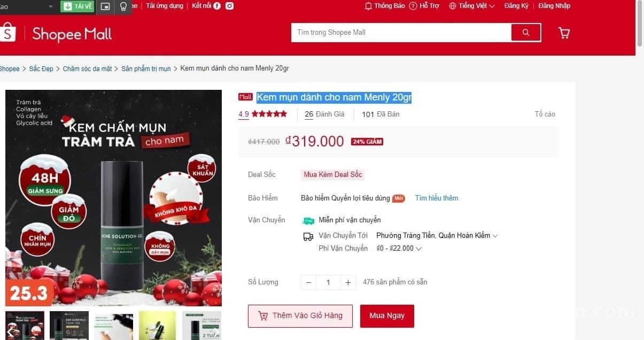Click the picture-in-picture overlay icon
The width and height of the screenshot is (644, 340).
tap(105, 6)
